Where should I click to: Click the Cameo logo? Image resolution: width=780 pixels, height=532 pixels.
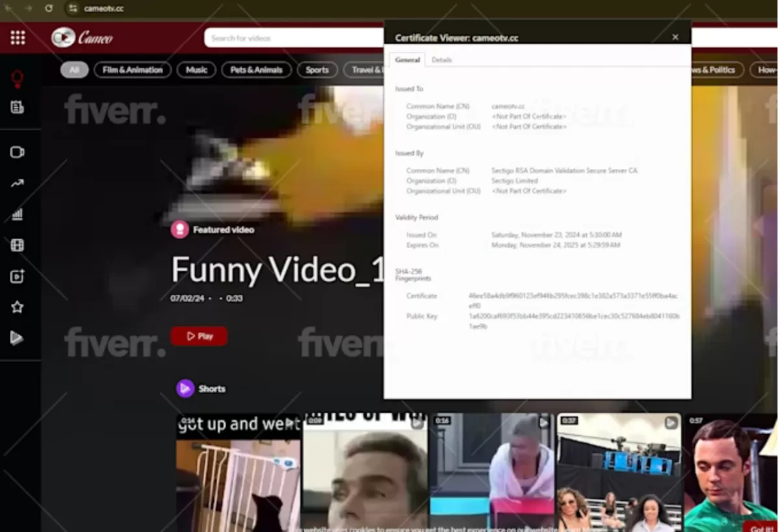click(x=82, y=38)
